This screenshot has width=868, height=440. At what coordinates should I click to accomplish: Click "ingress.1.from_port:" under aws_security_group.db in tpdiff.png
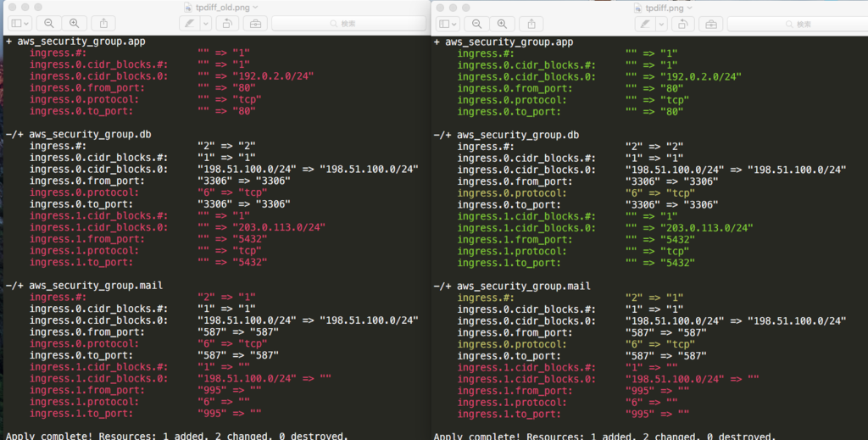[515, 240]
